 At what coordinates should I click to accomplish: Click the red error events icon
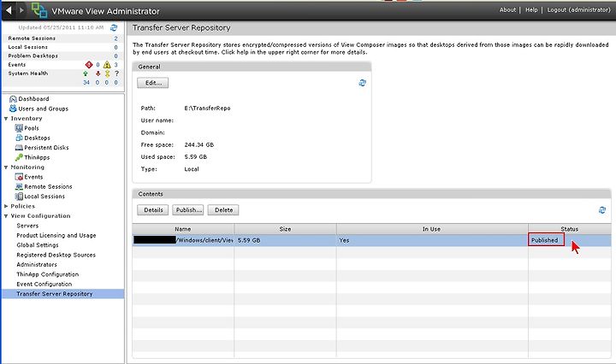(89, 65)
